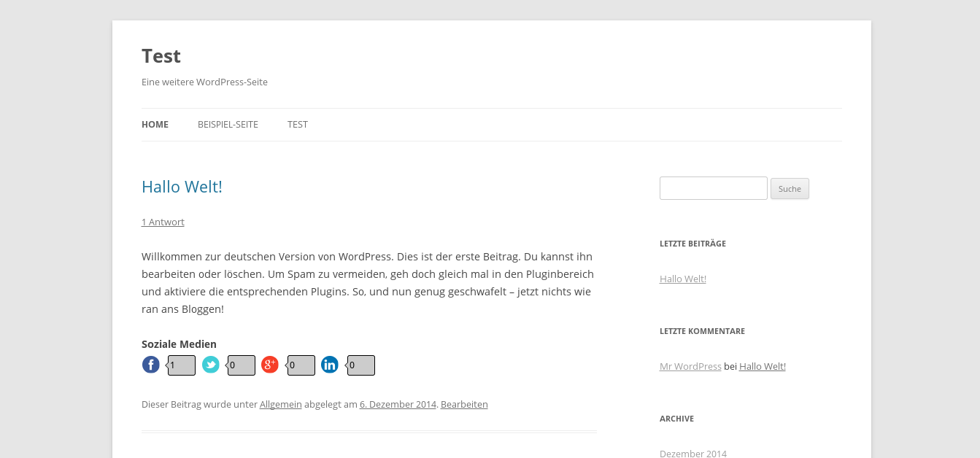Click the Test site title

[161, 56]
